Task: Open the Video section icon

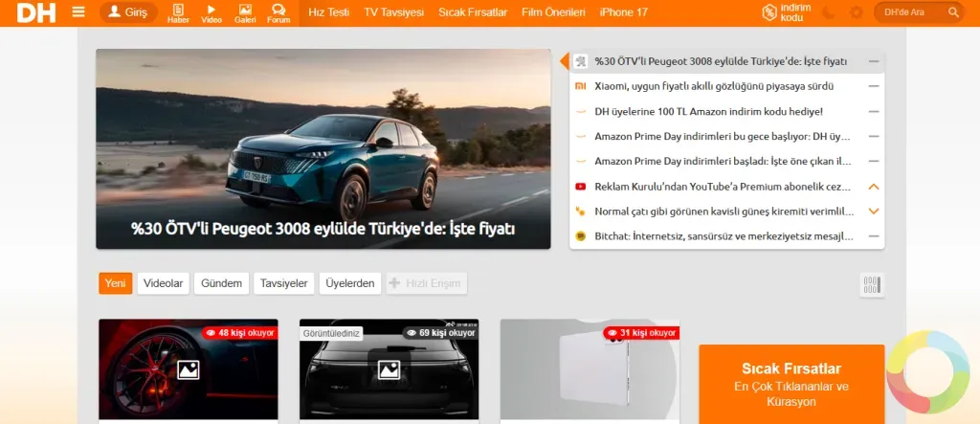Action: coord(212,13)
